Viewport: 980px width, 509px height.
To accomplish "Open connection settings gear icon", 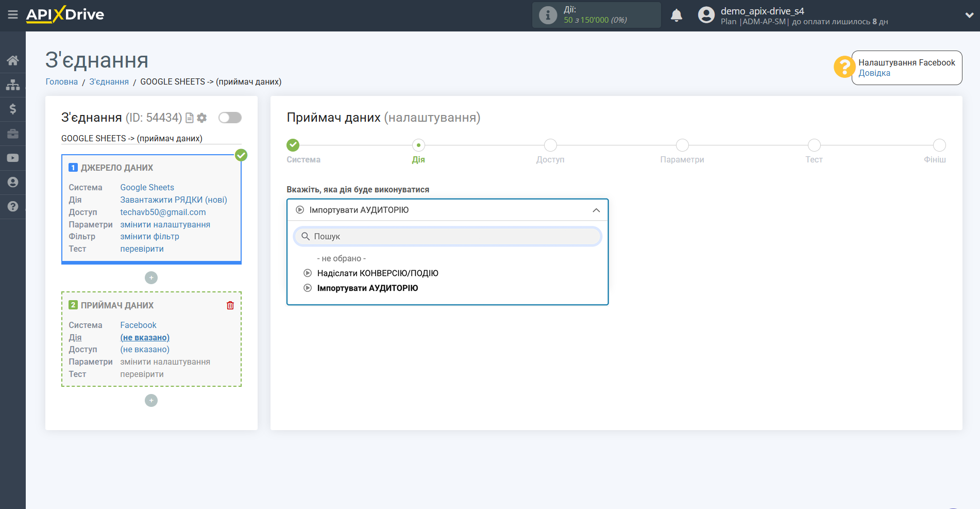I will [x=202, y=118].
